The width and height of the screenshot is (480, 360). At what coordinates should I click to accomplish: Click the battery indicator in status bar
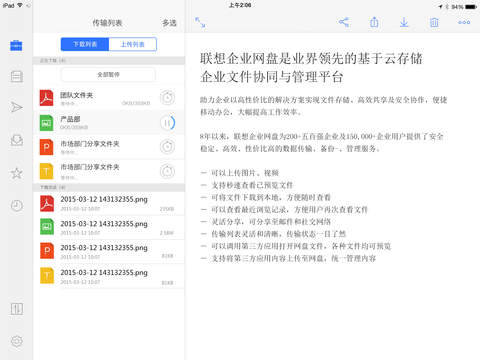(471, 6)
